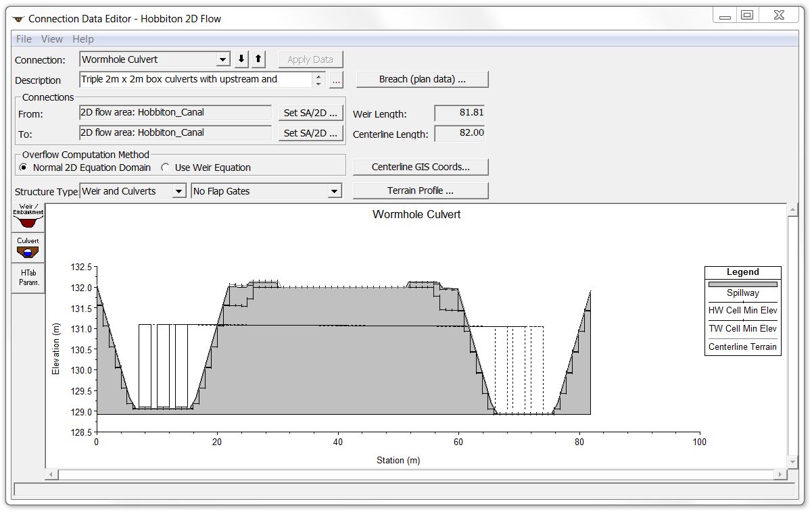Minimize the Connection Data Editor window
812x512 pixels.
(725, 16)
